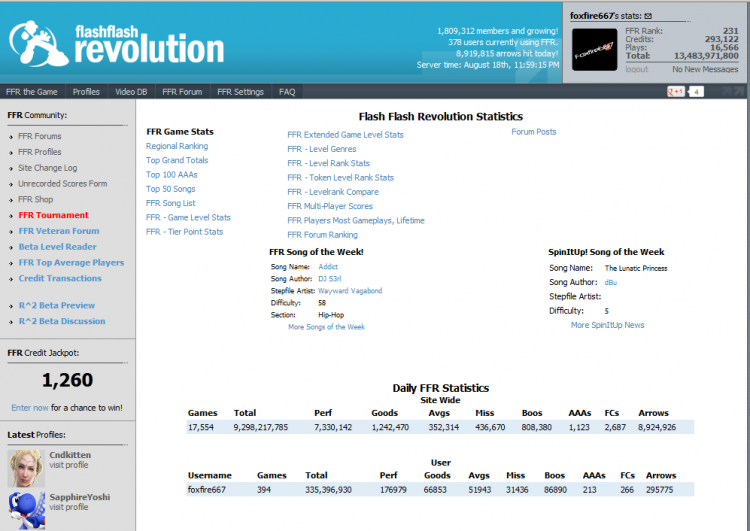
Task: Click the flashflash revolution logo
Action: pyautogui.click(x=116, y=44)
